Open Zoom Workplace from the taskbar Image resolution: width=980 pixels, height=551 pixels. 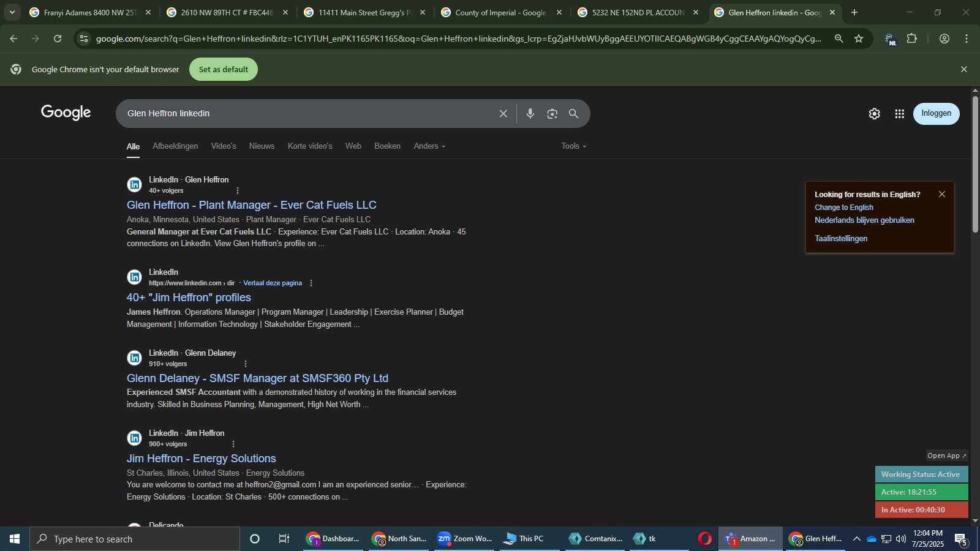click(466, 539)
